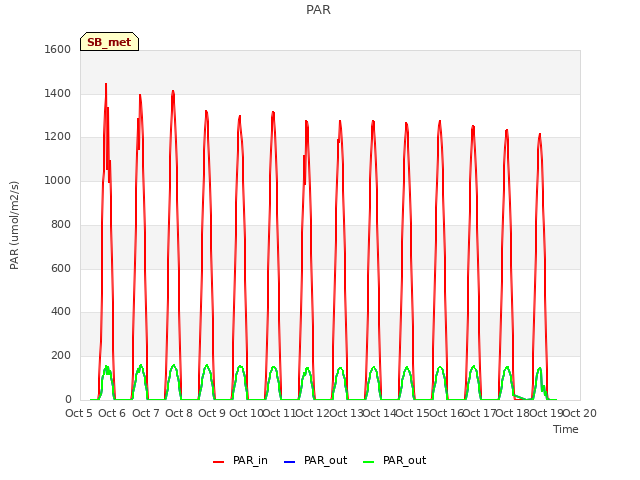This screenshot has height=480, width=640.
Task: Click the red PAR_in peak before Oct 8
Action: (173, 91)
